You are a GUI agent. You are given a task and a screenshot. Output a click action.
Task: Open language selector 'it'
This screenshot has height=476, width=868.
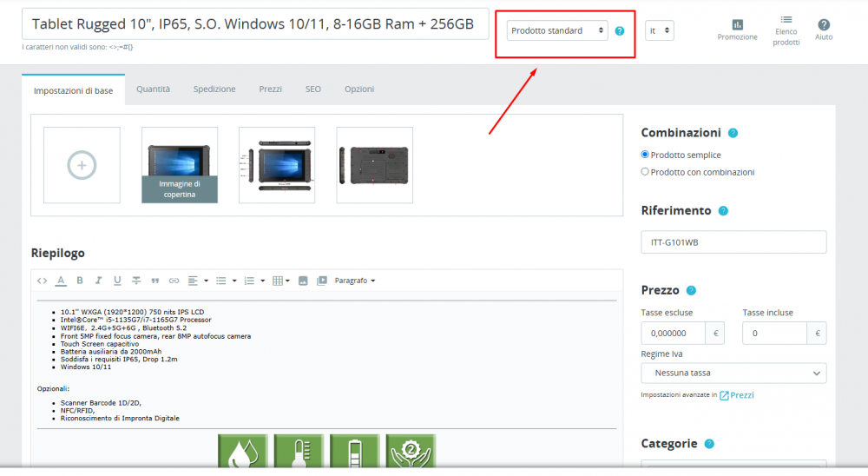(x=660, y=30)
